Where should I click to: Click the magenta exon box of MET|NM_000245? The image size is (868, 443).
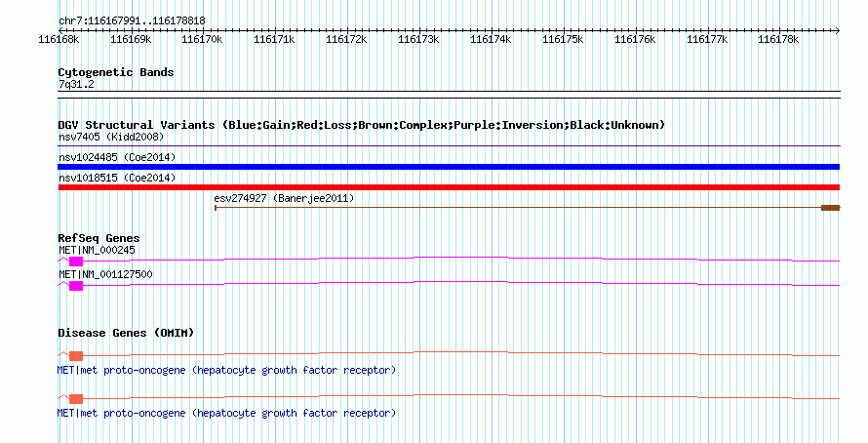[x=76, y=262]
